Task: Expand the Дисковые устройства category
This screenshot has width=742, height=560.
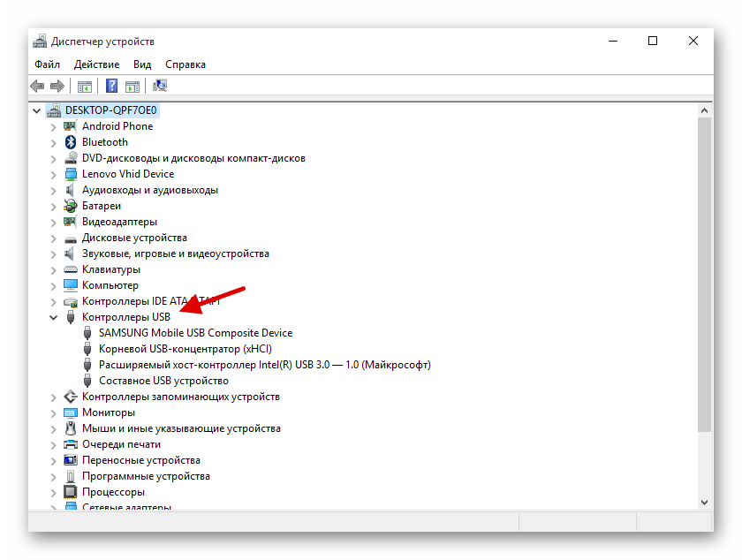Action: click(x=54, y=238)
